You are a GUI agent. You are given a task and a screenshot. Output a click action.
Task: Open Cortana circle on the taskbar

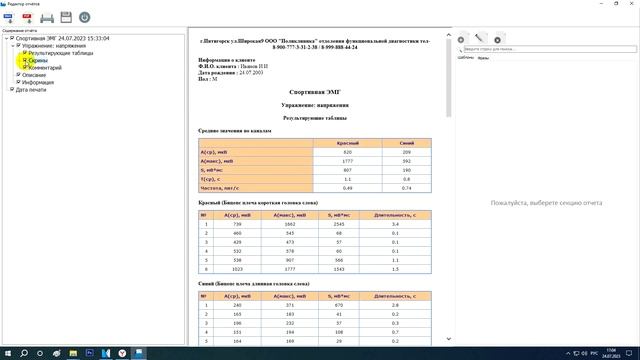click(x=40, y=353)
